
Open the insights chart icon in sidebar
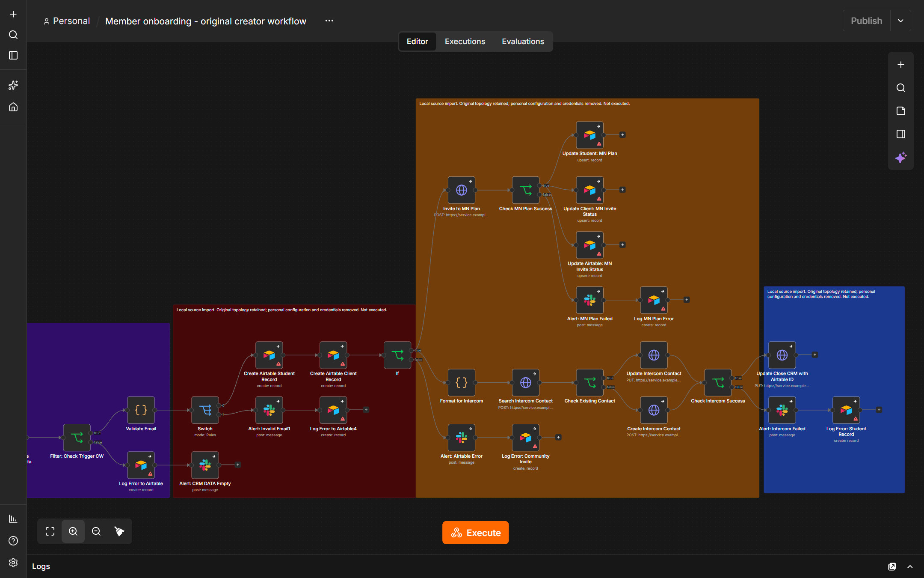point(13,519)
